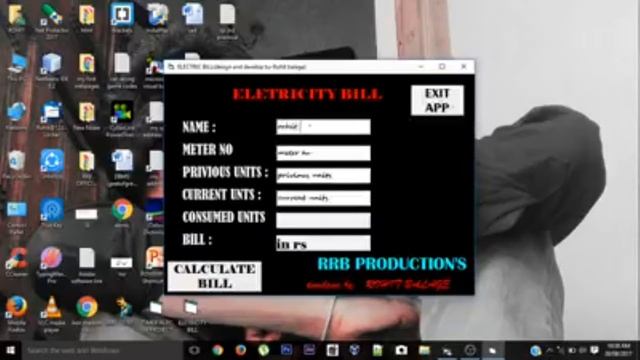
Task: Open the Windows Start menu
Action: tap(11, 350)
